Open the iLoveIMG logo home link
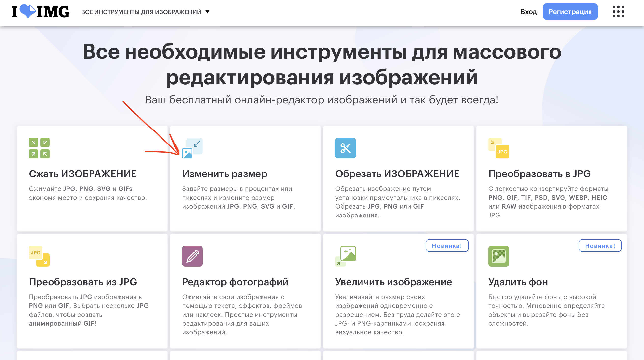This screenshot has height=360, width=644. [40, 12]
